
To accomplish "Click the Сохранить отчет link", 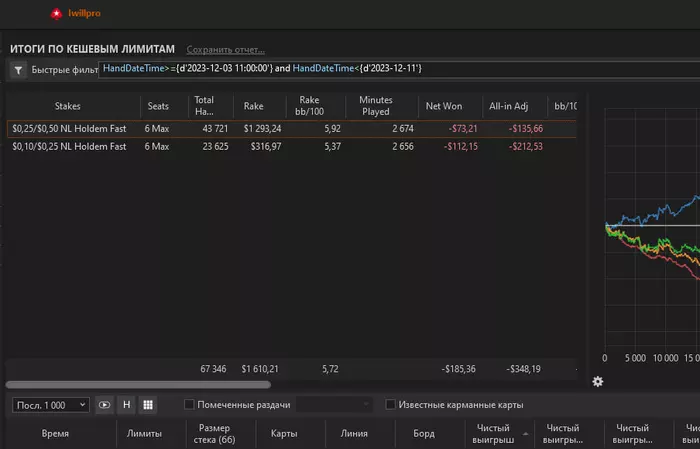I will click(x=225, y=50).
